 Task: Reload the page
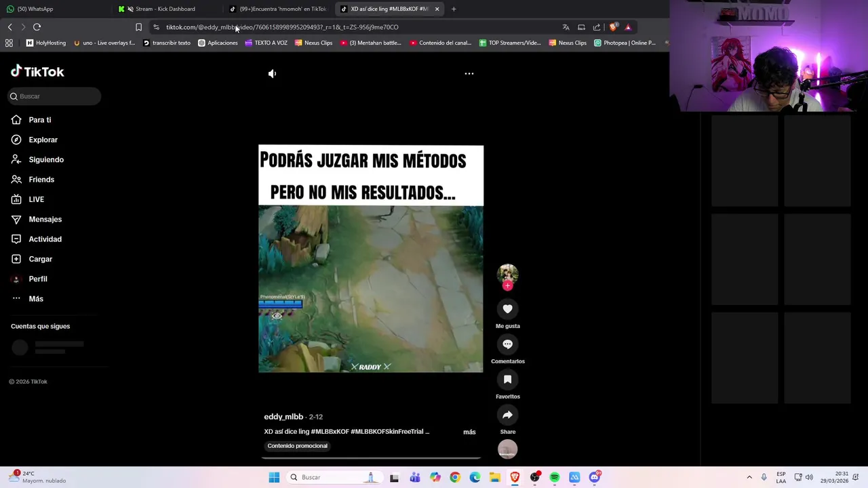[x=37, y=27]
